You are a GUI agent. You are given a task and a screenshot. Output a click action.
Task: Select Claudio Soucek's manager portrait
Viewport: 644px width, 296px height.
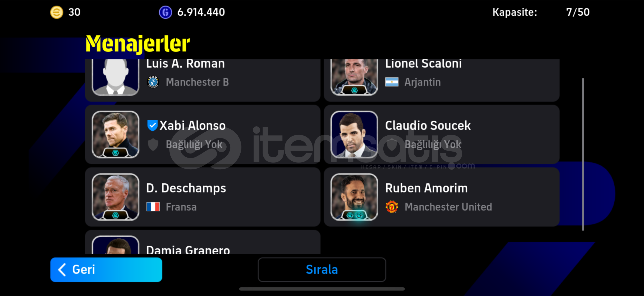pos(354,134)
